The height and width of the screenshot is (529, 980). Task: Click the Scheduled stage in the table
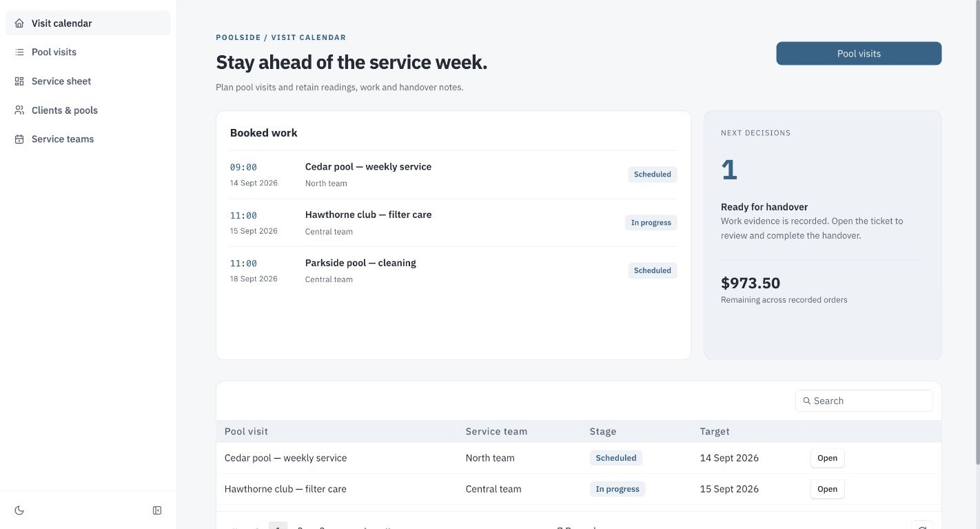pyautogui.click(x=616, y=458)
